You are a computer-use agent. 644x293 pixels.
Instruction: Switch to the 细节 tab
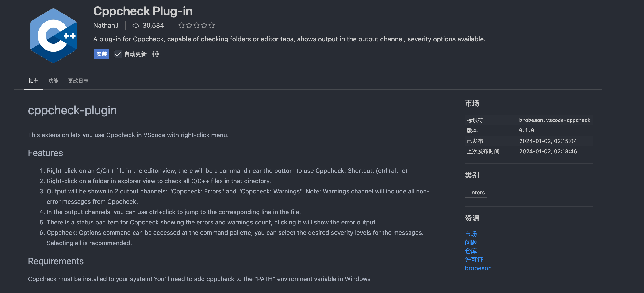[34, 81]
